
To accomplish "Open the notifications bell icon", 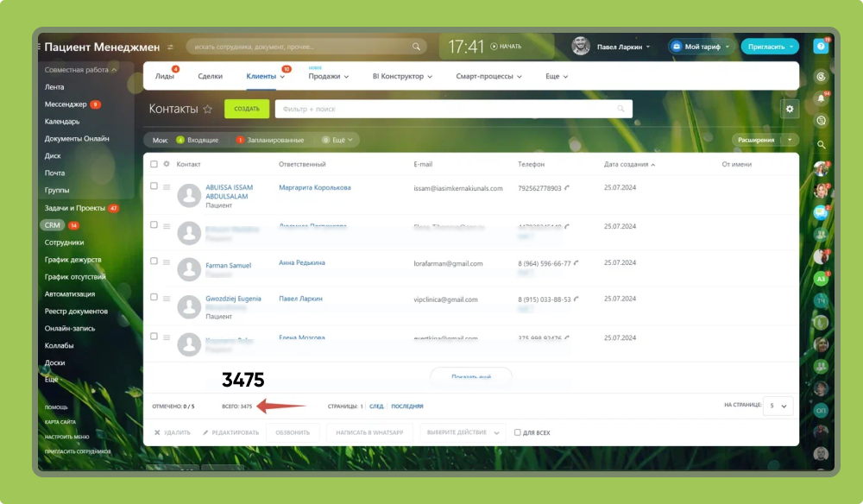I will click(x=821, y=98).
